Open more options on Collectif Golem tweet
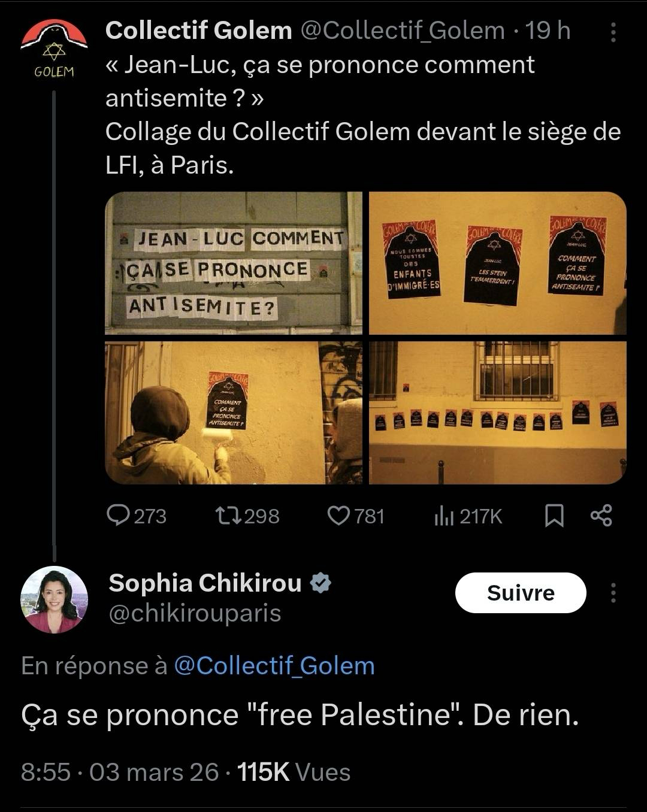The image size is (647, 812). point(613,32)
